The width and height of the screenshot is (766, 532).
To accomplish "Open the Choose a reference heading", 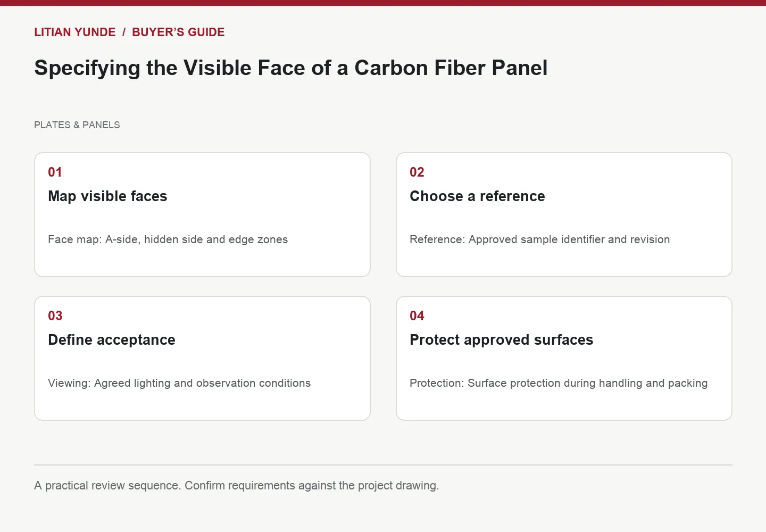I will pyautogui.click(x=477, y=196).
